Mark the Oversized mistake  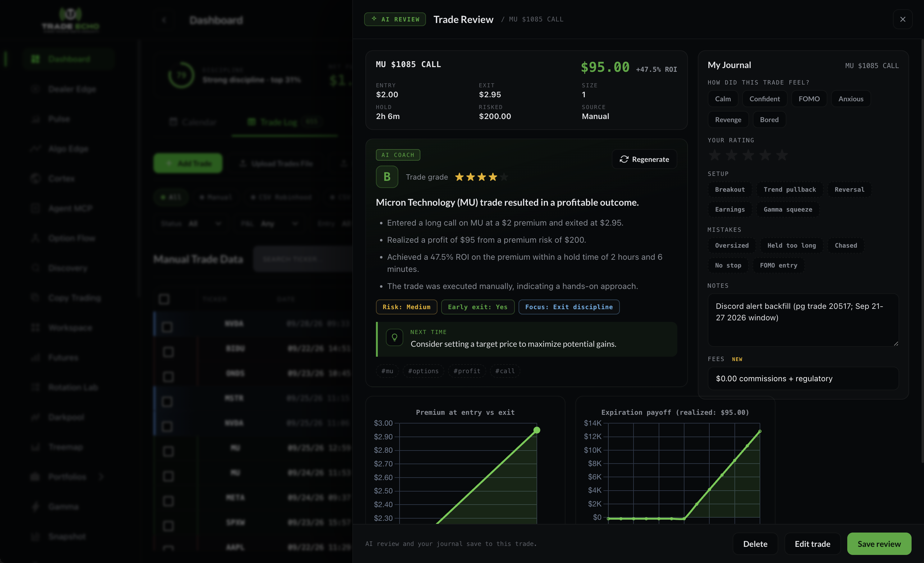click(732, 245)
